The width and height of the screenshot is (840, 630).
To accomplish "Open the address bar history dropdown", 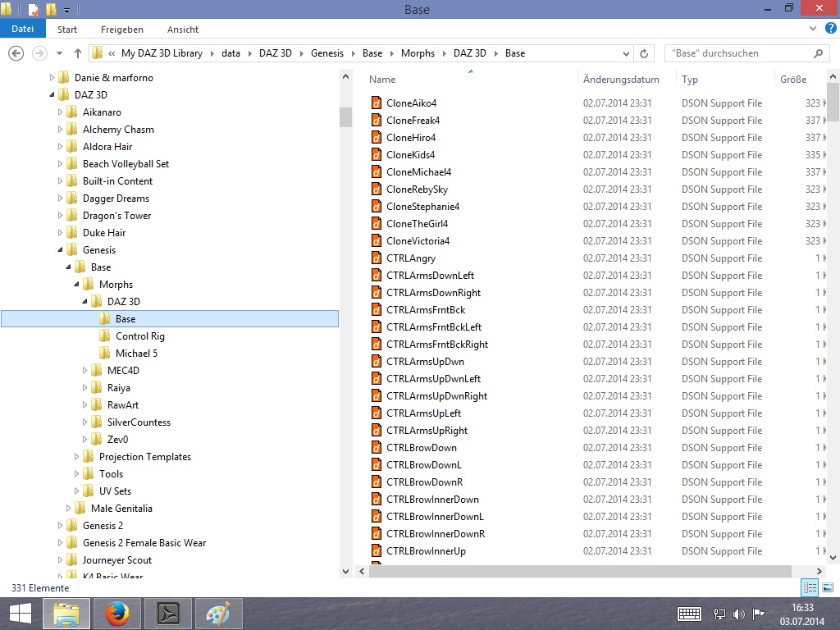I will [626, 53].
